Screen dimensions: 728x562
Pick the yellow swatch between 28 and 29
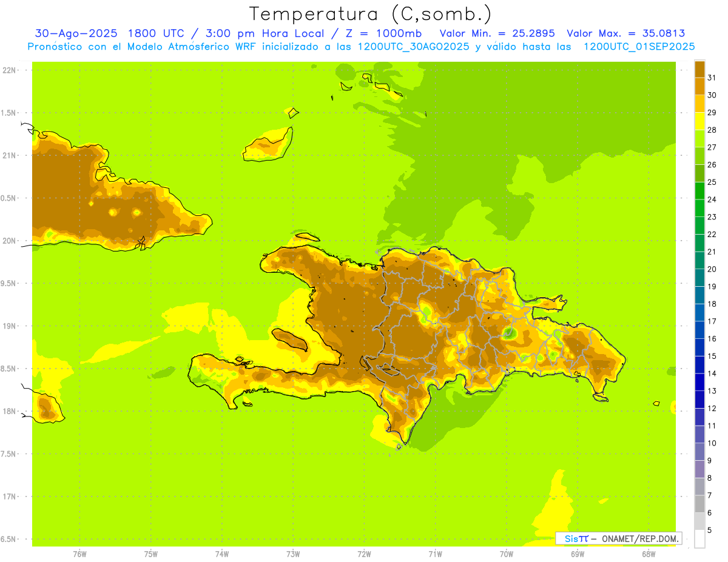tap(699, 121)
